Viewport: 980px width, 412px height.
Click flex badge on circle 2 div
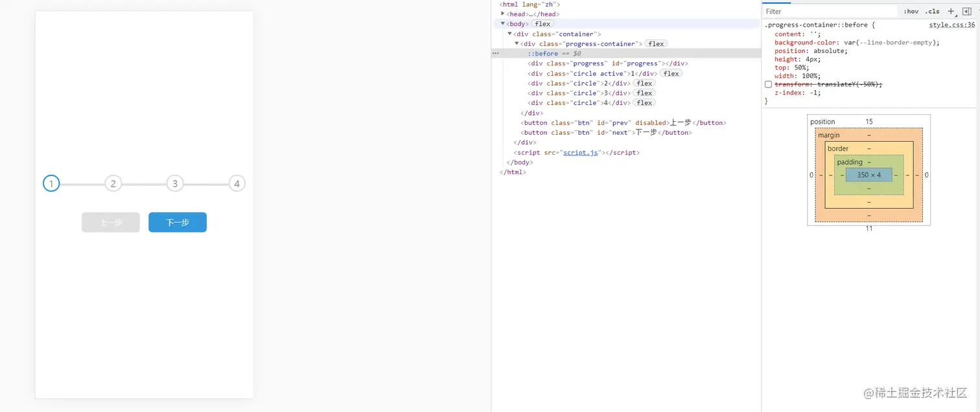644,84
